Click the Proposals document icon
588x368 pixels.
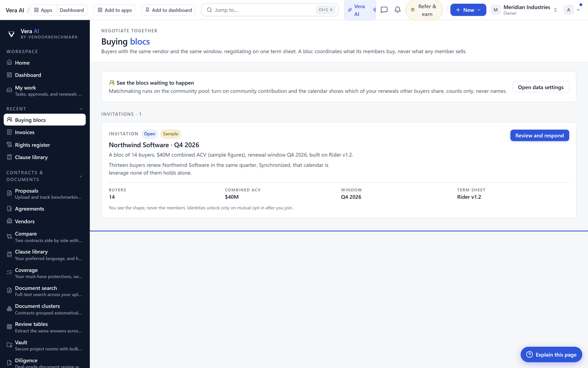pos(10,193)
